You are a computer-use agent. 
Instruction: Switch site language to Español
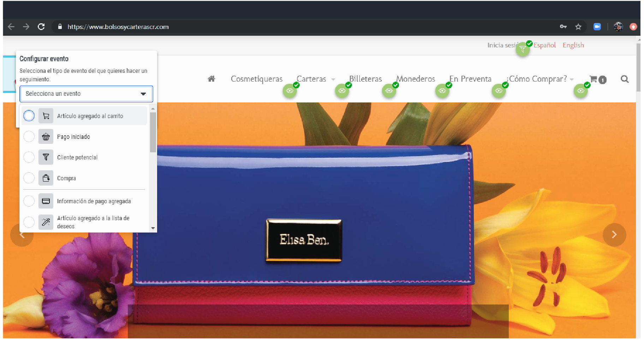(x=544, y=45)
